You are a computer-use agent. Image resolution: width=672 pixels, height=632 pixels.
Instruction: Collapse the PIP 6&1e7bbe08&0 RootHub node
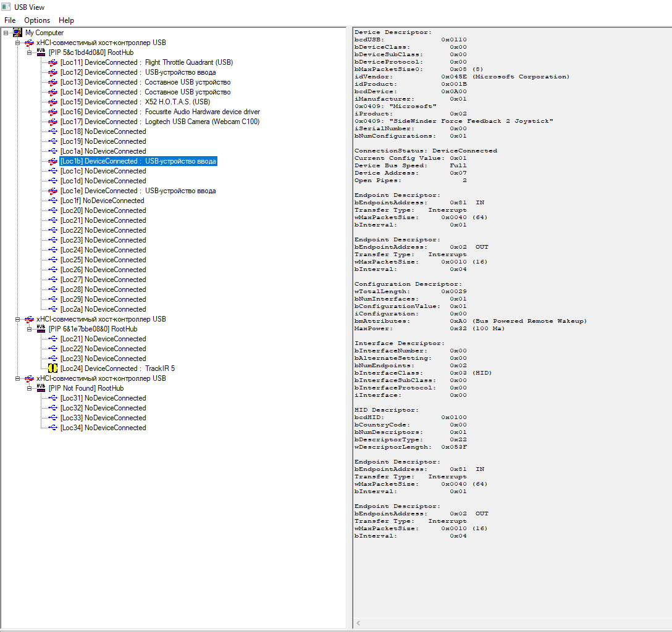(29, 329)
